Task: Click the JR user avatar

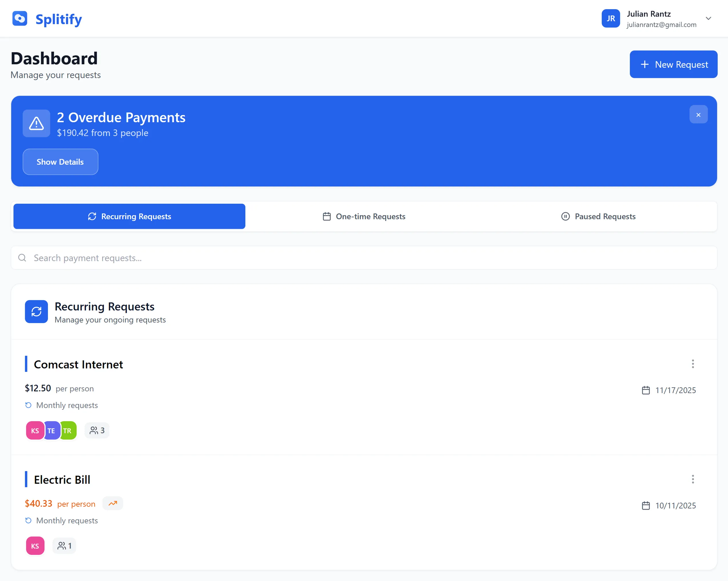Action: click(611, 19)
